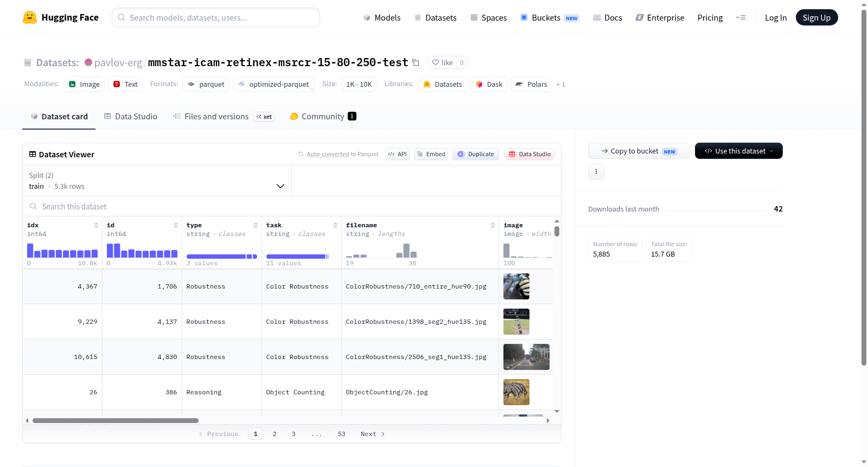This screenshot has height=467, width=868.
Task: Open Buckets in navigation
Action: pos(550,18)
